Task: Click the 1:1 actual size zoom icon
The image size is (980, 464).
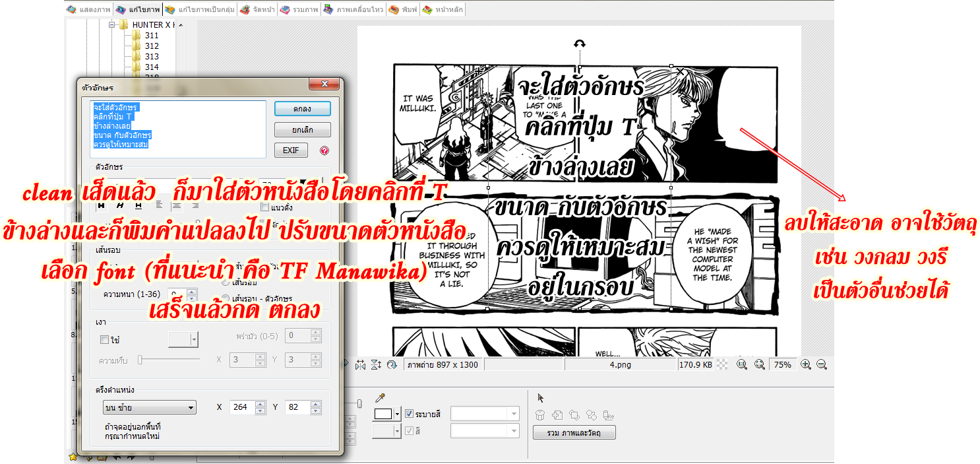Action: coord(742,364)
